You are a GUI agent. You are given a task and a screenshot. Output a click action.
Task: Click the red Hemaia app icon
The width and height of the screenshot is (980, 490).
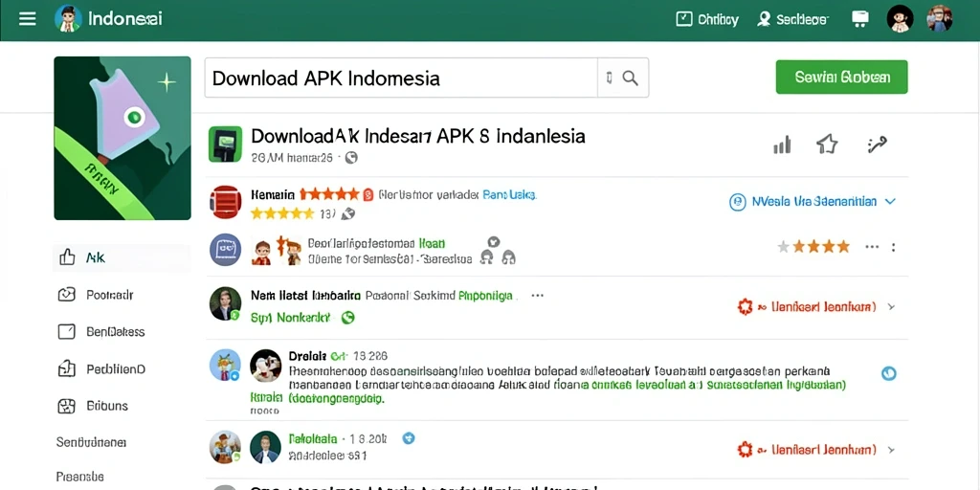pyautogui.click(x=225, y=201)
